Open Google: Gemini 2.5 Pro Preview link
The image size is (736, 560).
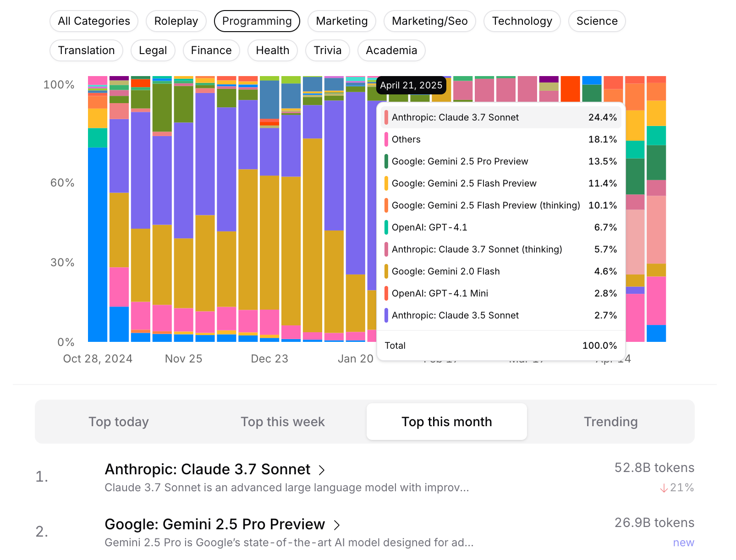point(214,524)
